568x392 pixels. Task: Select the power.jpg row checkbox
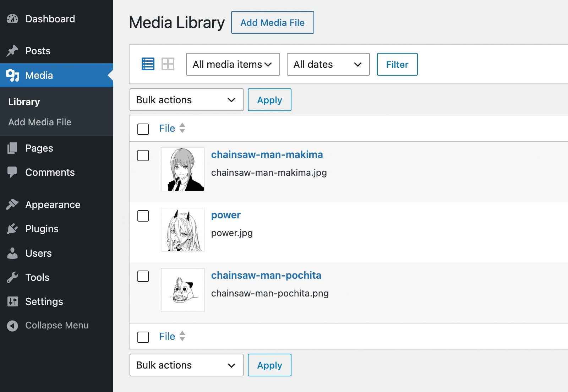point(143,216)
